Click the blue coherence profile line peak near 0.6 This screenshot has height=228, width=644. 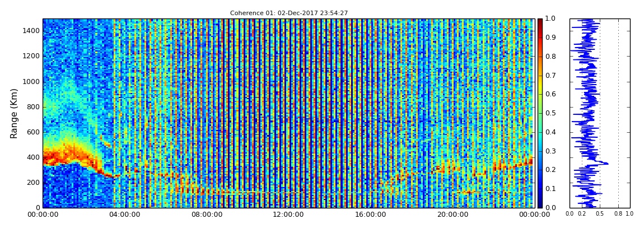[606, 164]
